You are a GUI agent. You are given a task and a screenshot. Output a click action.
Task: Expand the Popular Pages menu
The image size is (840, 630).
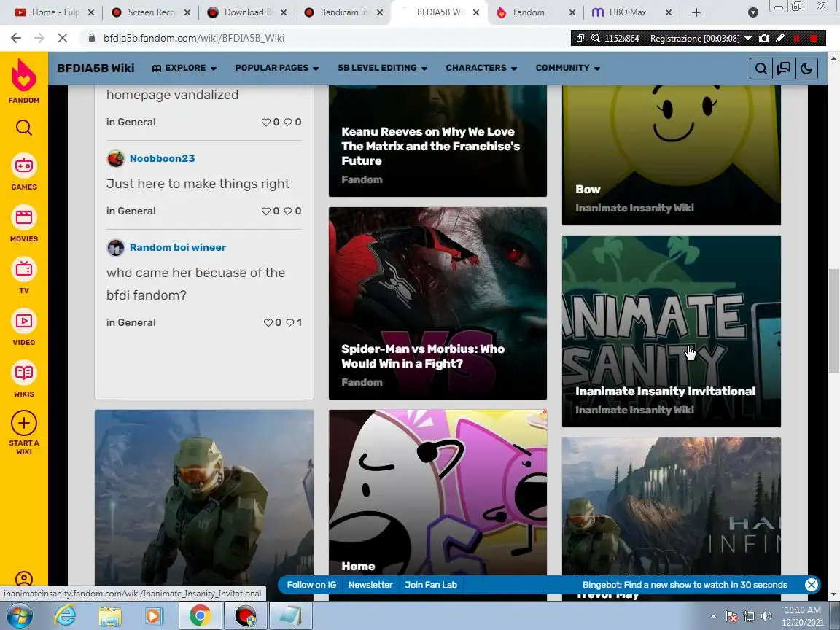click(x=277, y=68)
